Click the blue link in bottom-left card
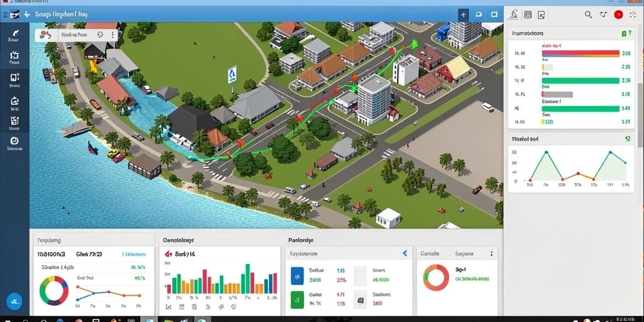The image size is (644, 322). 134,254
